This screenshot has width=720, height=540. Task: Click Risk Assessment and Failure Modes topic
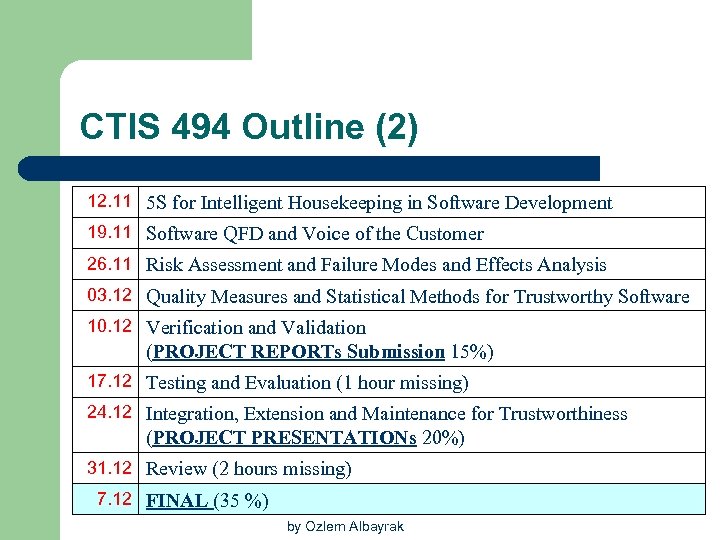point(376,265)
